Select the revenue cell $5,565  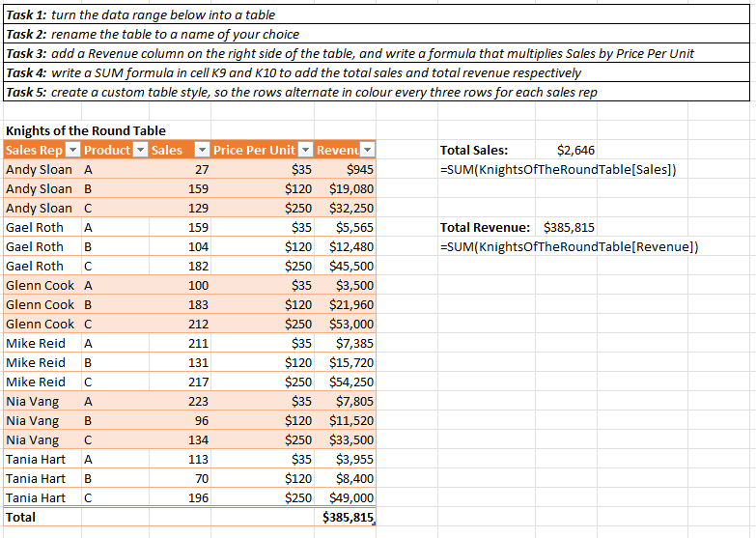345,227
